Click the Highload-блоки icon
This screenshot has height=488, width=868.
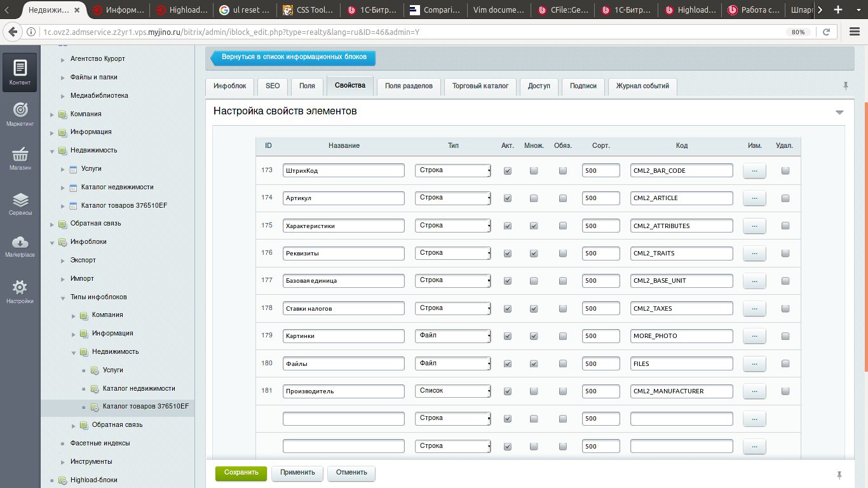[x=62, y=480]
